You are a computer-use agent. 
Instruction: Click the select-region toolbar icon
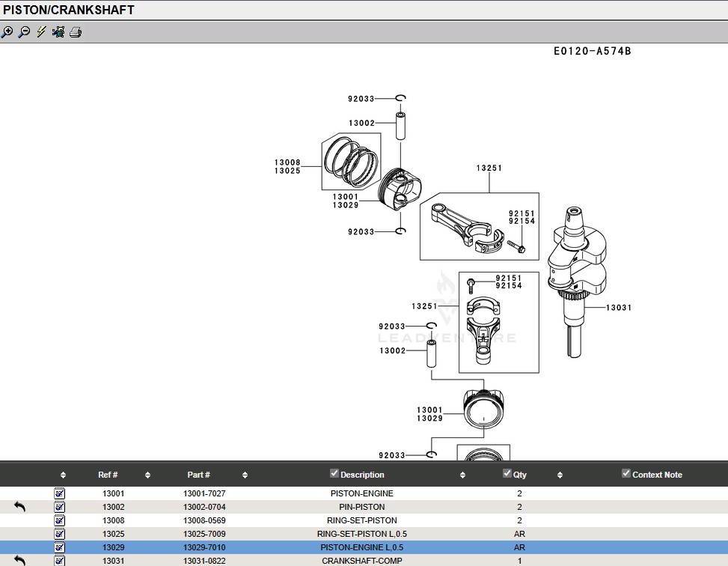pyautogui.click(x=58, y=32)
